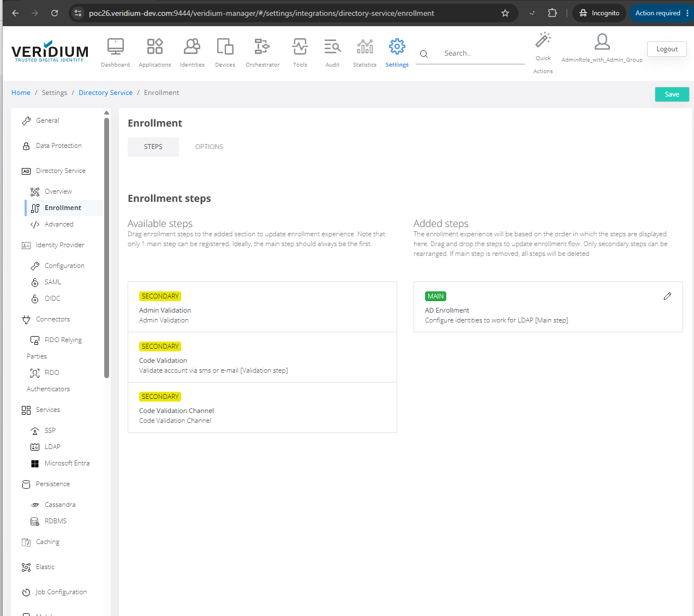
Task: Click the Settings gear icon
Action: 397,46
